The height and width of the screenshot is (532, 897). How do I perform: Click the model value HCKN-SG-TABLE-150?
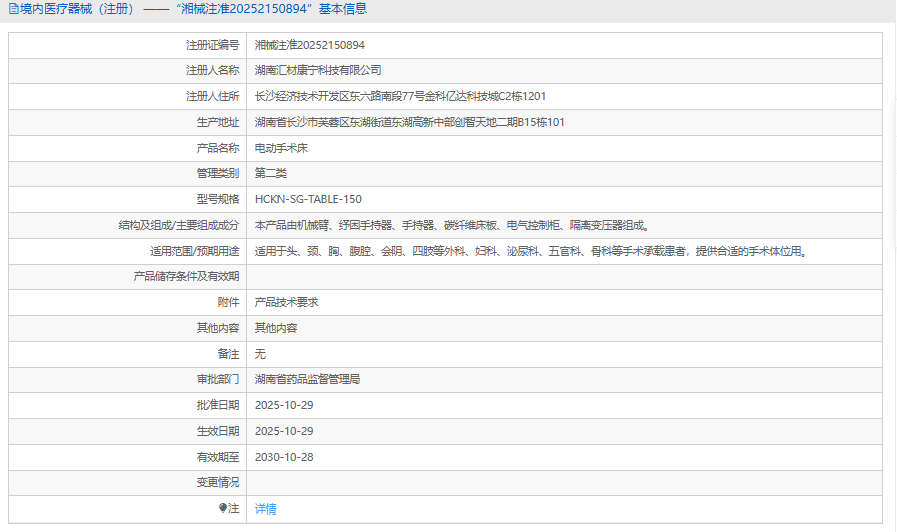click(308, 199)
